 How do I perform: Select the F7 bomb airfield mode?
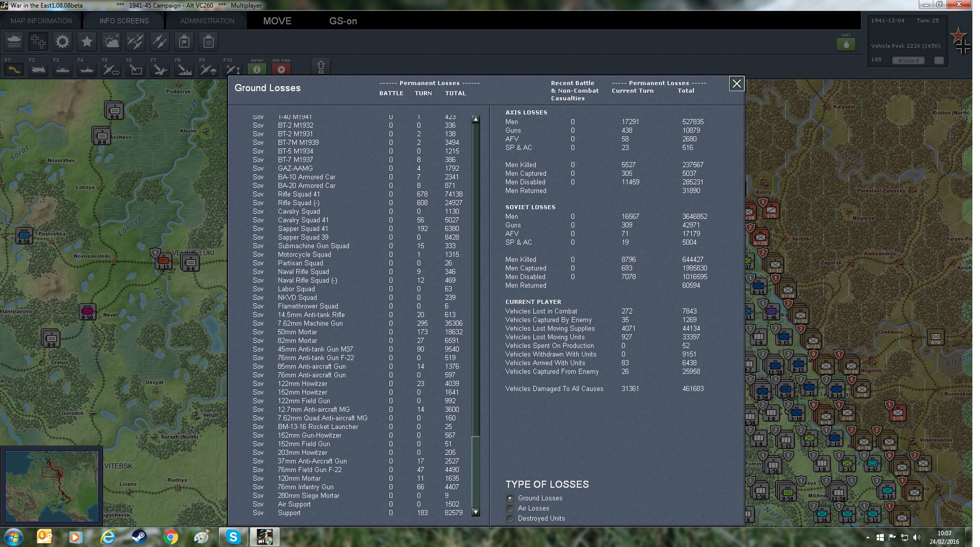[x=160, y=69]
